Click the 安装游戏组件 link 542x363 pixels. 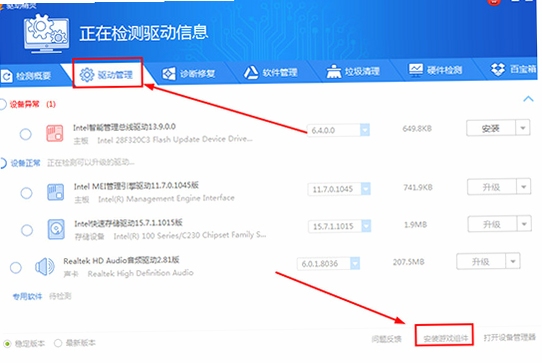point(445,338)
